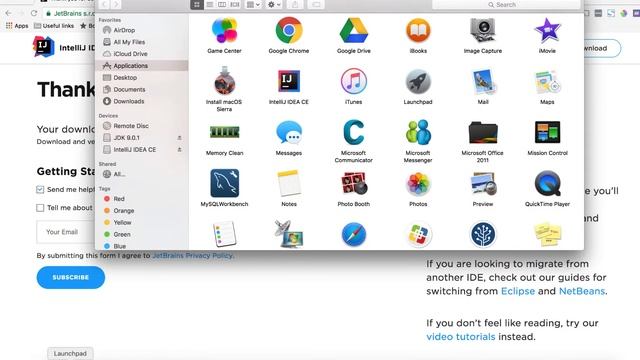Launch Google Chrome from Applications folder
This screenshot has width=640, height=360.
(289, 31)
